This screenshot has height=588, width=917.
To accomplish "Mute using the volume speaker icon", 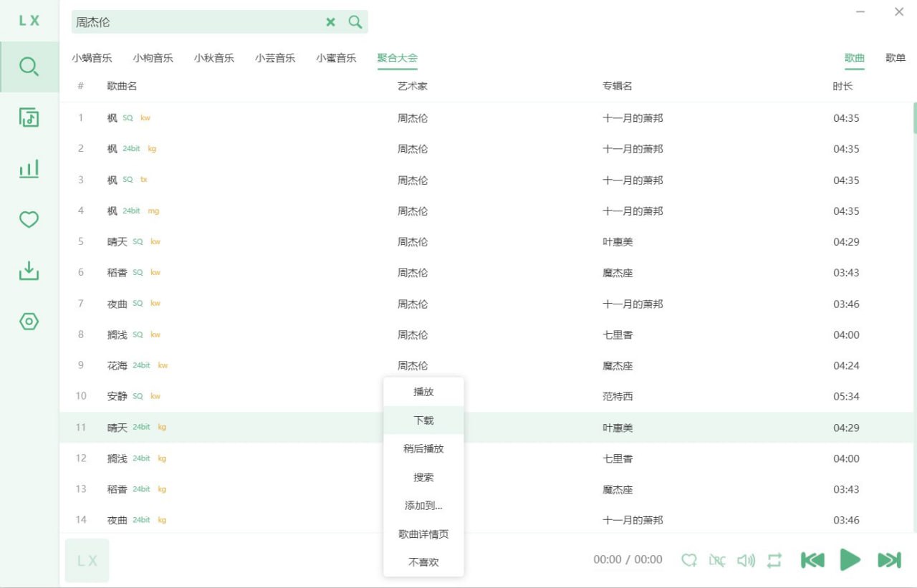I will pyautogui.click(x=746, y=560).
